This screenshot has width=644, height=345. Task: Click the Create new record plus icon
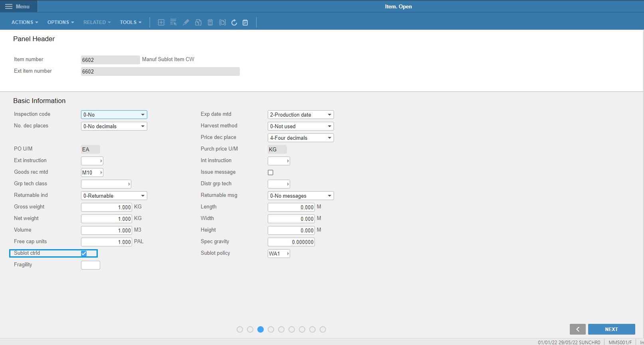tap(161, 22)
